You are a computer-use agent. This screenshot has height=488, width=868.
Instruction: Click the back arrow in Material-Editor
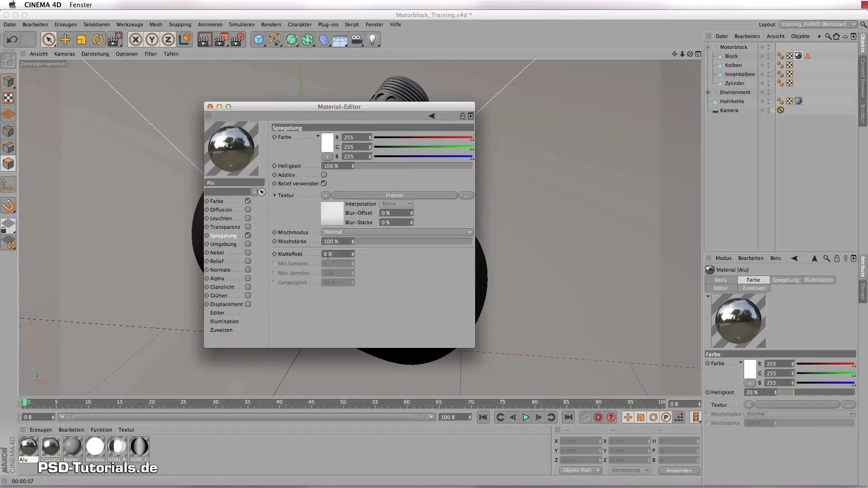coord(432,116)
